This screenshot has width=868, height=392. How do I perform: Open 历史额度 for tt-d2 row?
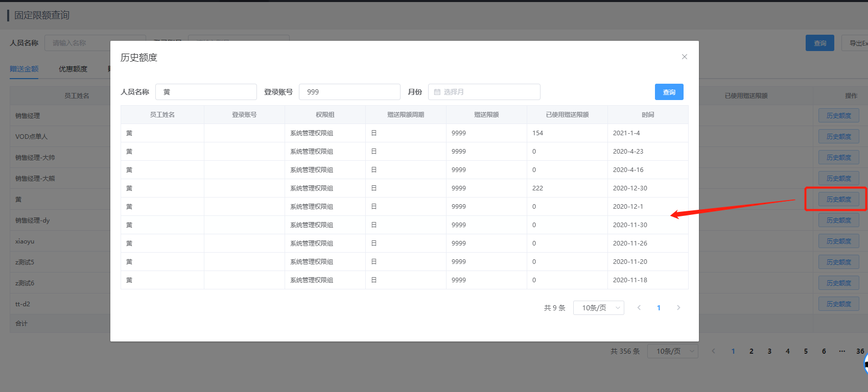[x=839, y=304]
